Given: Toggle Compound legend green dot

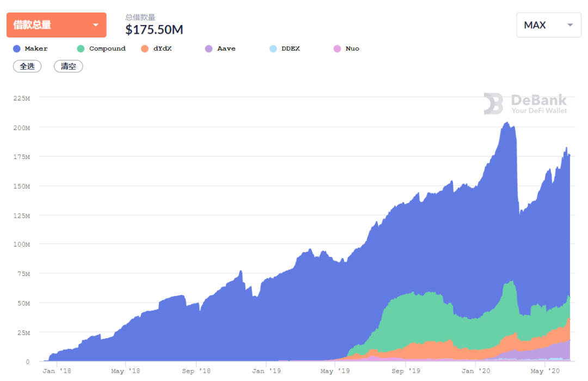Looking at the screenshot, I should tap(81, 49).
